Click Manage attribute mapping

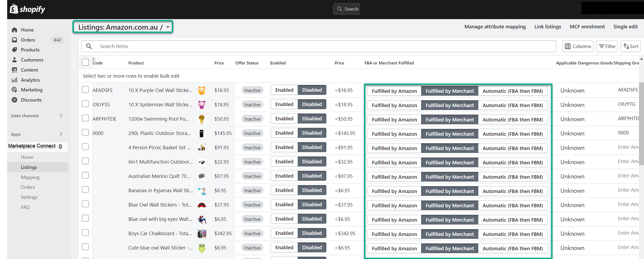495,27
